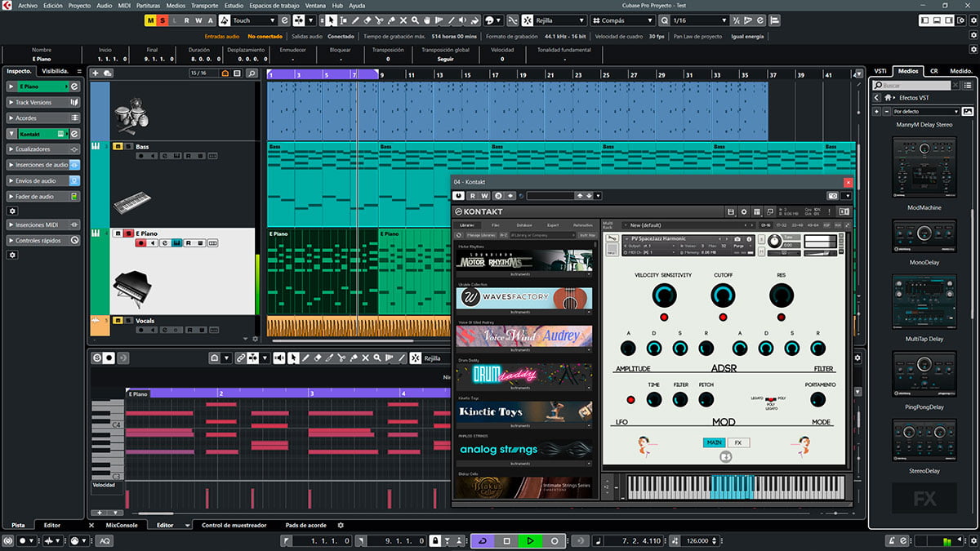Click info icon of PV SpaceJazz Harmonic
The width and height of the screenshot is (980, 551).
pos(749,238)
